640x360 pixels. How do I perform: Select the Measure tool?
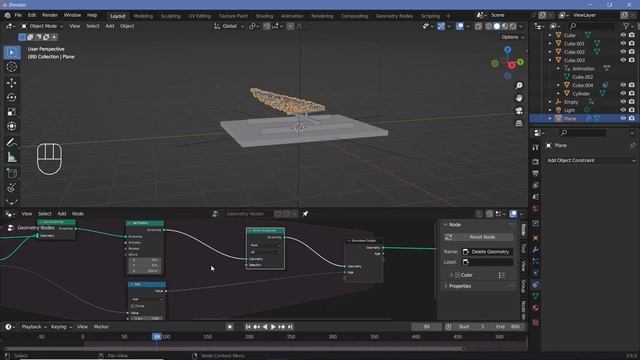12,157
